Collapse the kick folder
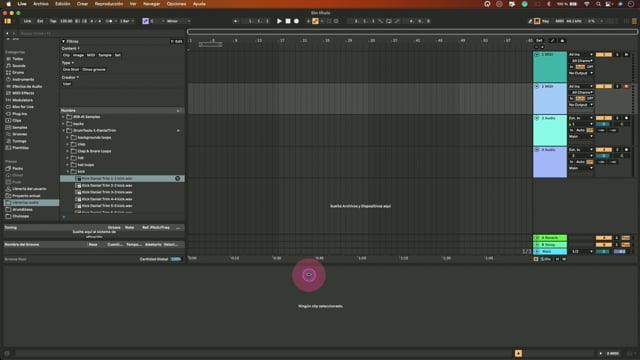 (68, 171)
